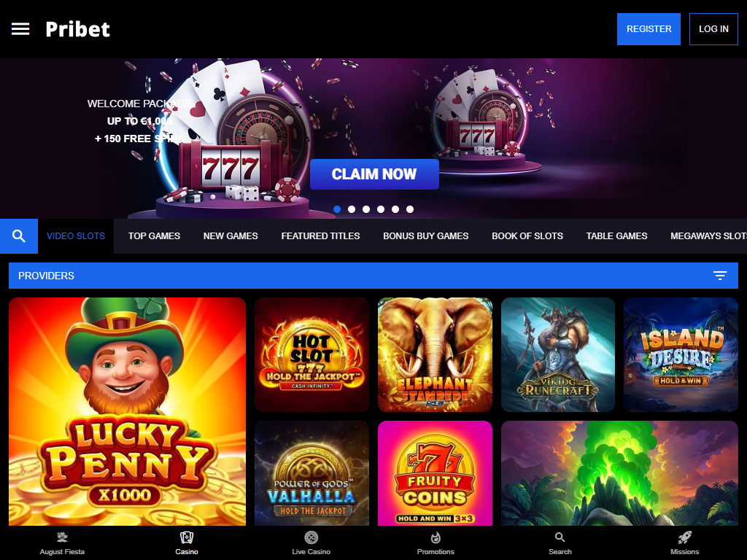Image resolution: width=747 pixels, height=560 pixels.
Task: Go to Live Casino in bottom bar
Action: pos(311,542)
